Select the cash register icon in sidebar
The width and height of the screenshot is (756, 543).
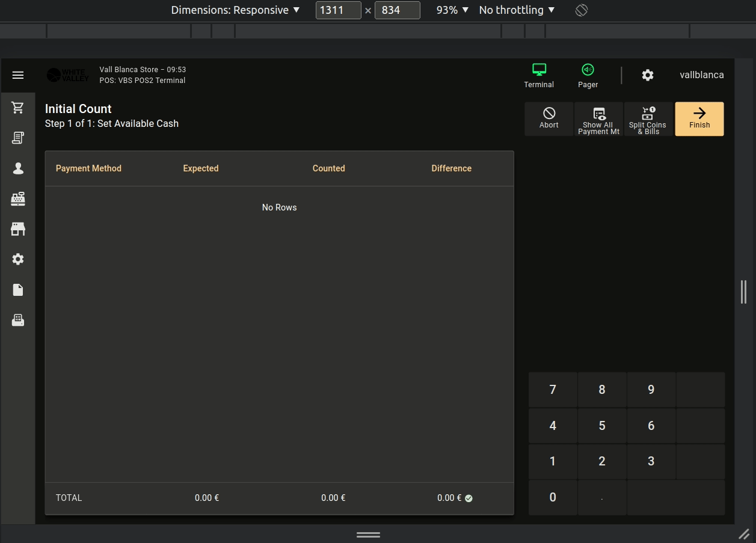18,198
